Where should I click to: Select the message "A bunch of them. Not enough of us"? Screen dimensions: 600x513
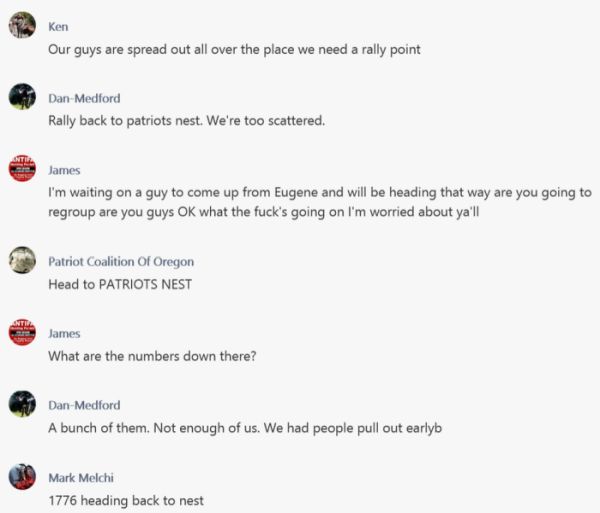tap(245, 428)
